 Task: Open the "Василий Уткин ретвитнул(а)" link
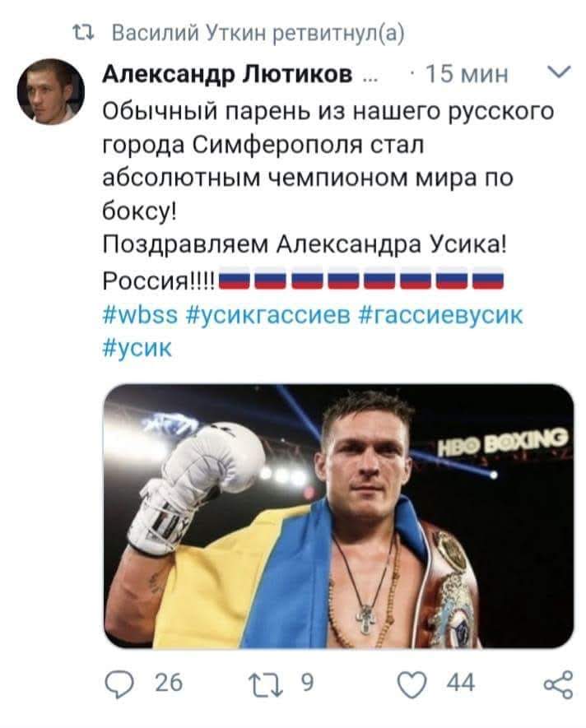pos(256,35)
